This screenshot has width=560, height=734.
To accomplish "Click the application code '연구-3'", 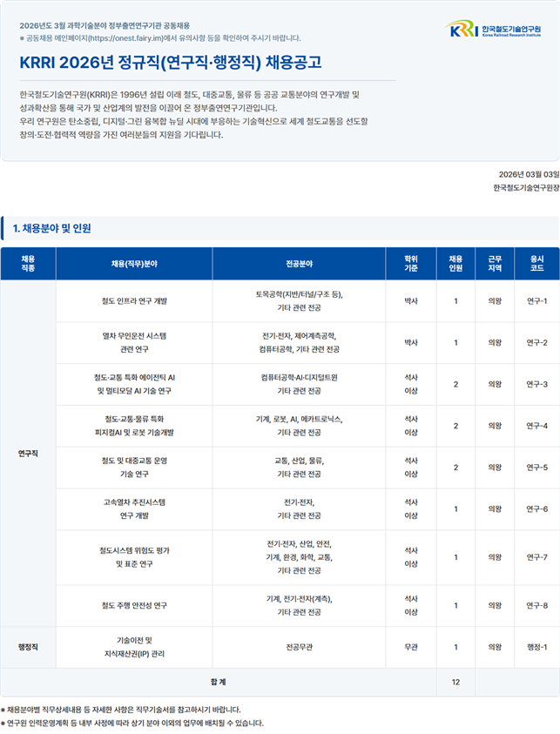I will [x=536, y=384].
